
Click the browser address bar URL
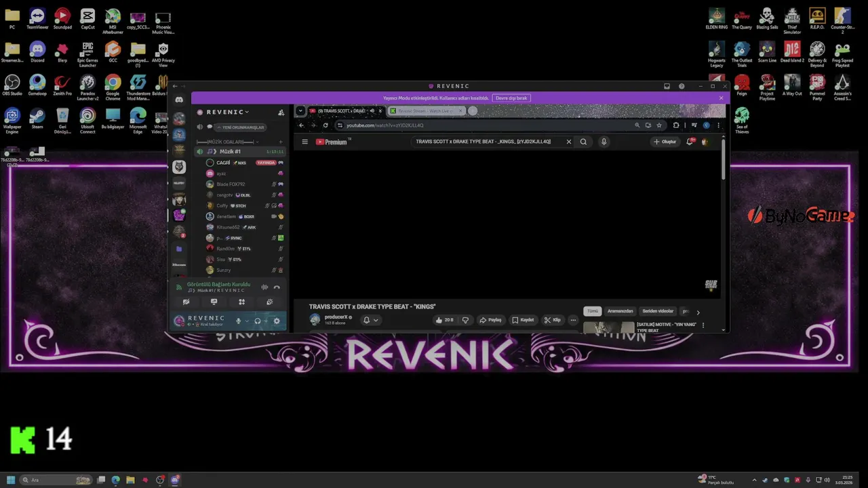[x=384, y=125]
